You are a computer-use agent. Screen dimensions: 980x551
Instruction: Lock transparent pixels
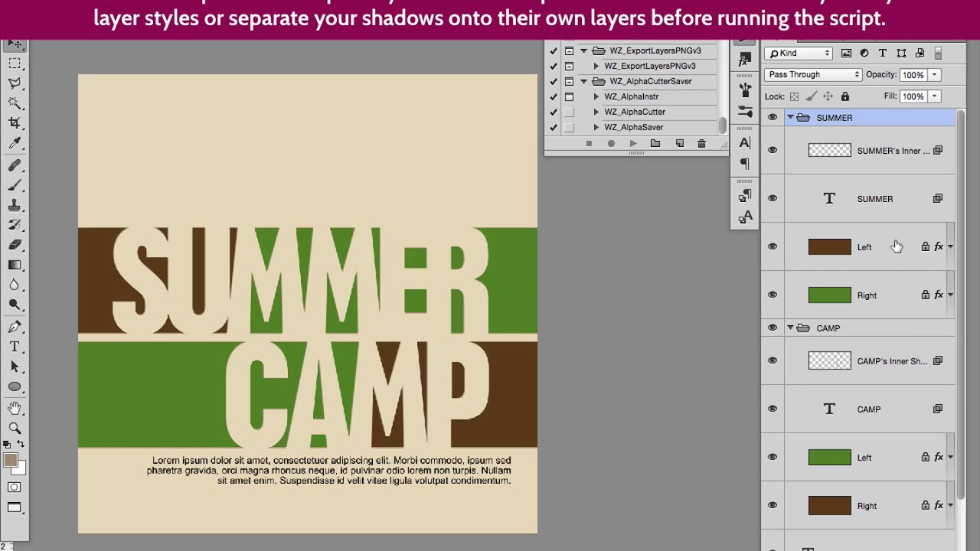(x=794, y=96)
